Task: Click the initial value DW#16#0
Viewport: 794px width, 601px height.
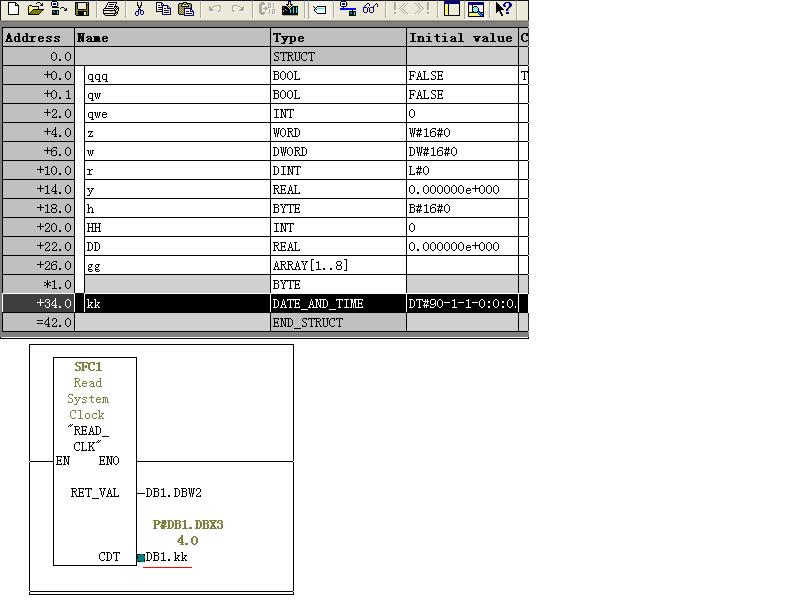Action: pyautogui.click(x=462, y=151)
